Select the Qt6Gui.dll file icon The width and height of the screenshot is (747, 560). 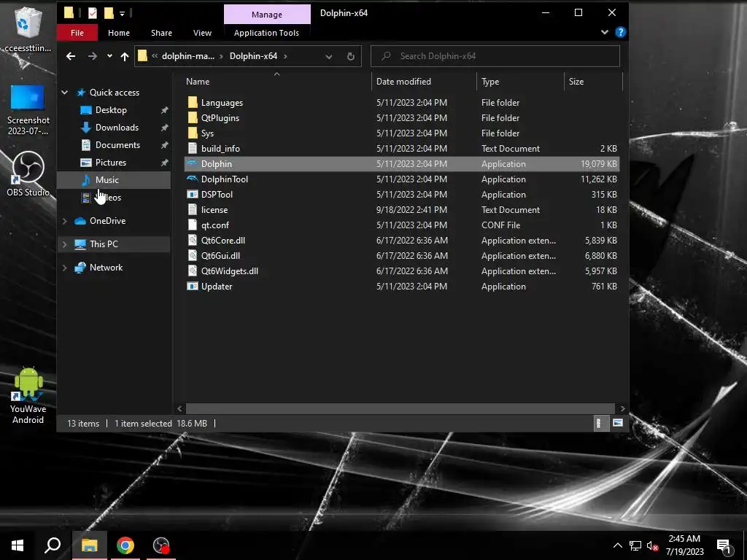192,255
